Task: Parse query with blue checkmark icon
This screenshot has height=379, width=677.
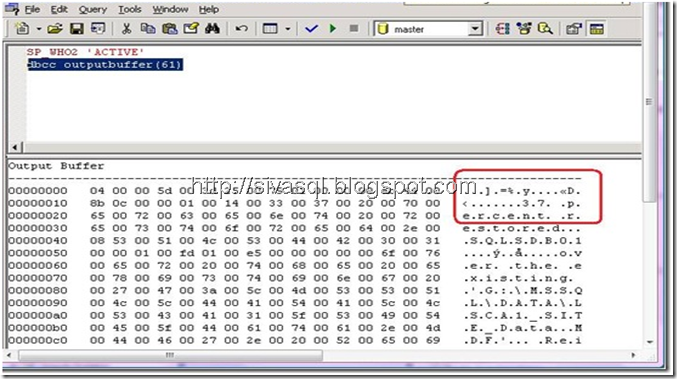Action: click(311, 29)
